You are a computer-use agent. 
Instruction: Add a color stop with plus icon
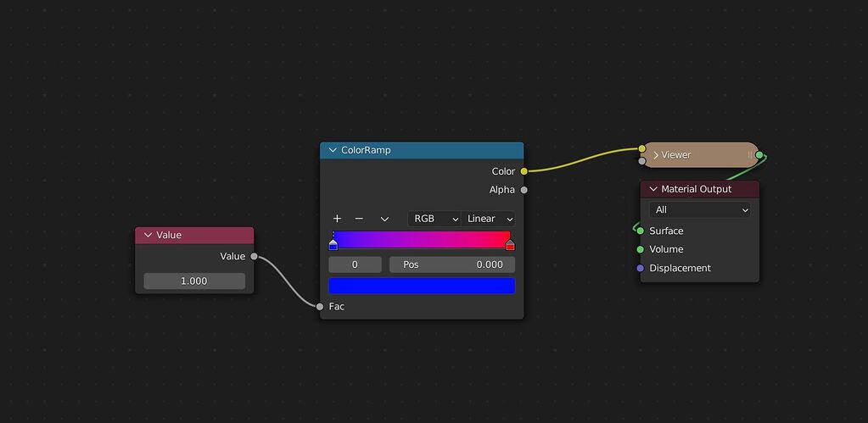(337, 219)
